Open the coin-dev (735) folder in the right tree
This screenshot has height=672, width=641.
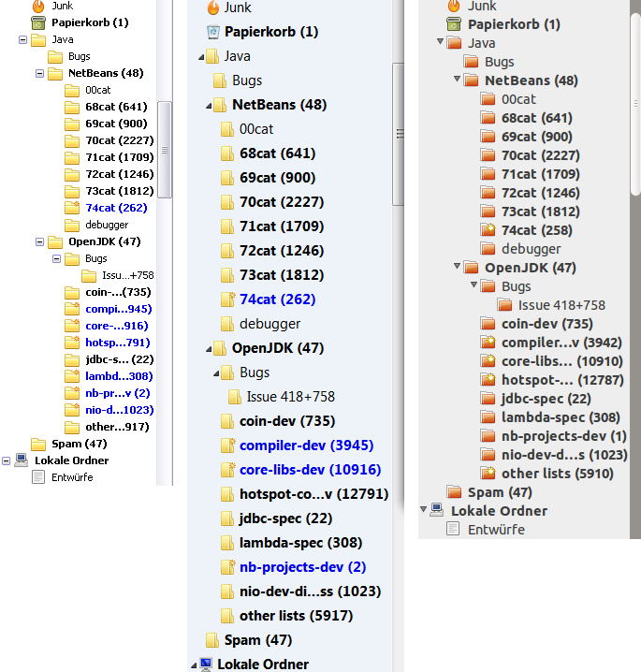(x=547, y=324)
